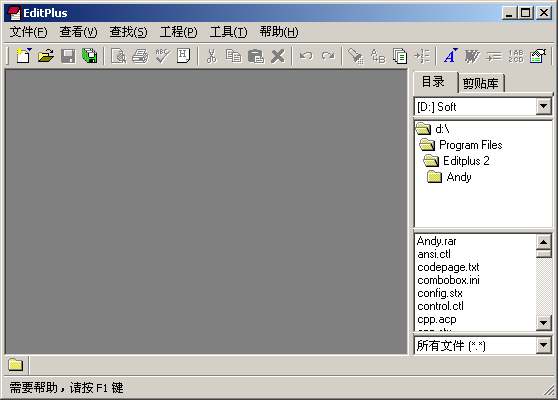
Task: Expand the [D:] Soft drive dropdown
Action: [x=543, y=106]
